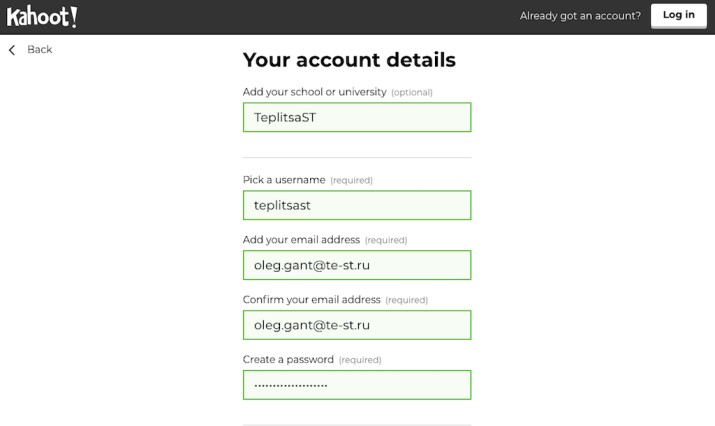Screen dimensions: 715x426
Task: Click the Kahoot! logo
Action: [42, 16]
